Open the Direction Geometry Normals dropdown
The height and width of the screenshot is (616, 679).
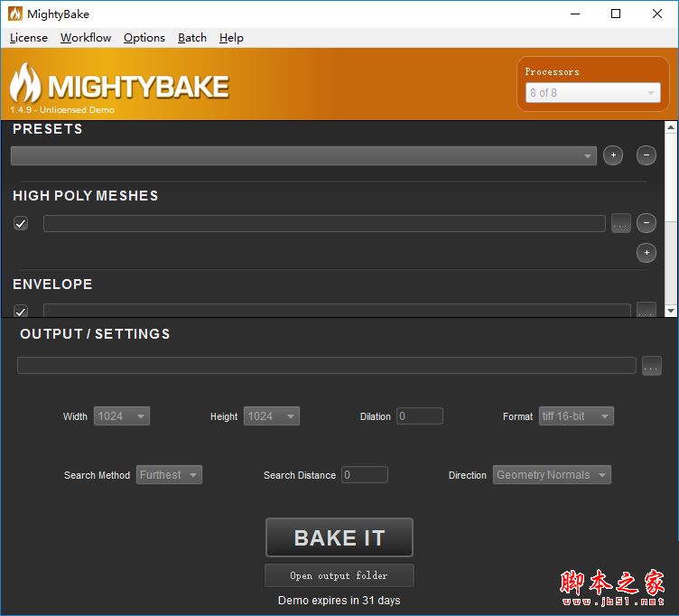[x=552, y=475]
